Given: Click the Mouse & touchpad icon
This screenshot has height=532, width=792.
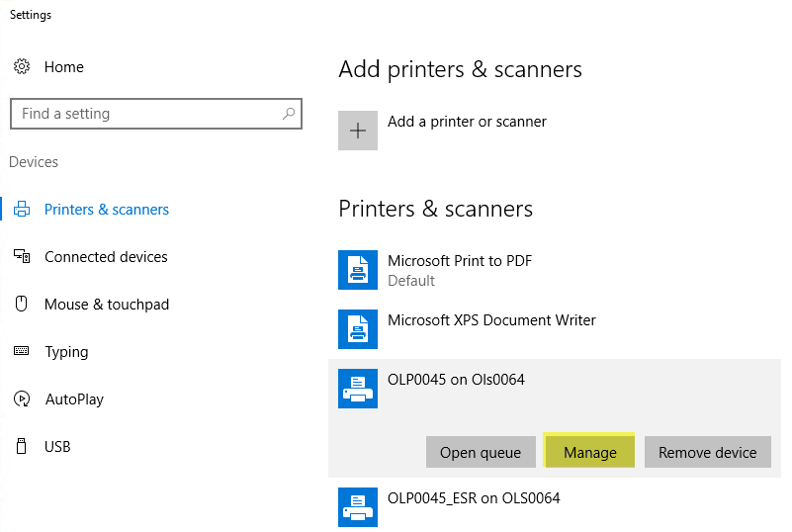Looking at the screenshot, I should pyautogui.click(x=22, y=305).
